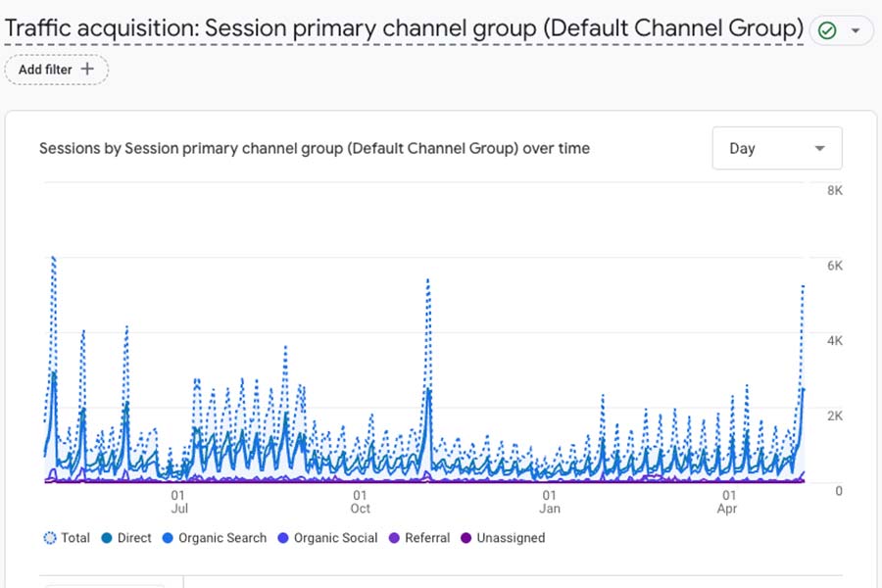Click the Unassigned legend dot
The height and width of the screenshot is (588, 882).
pos(466,538)
